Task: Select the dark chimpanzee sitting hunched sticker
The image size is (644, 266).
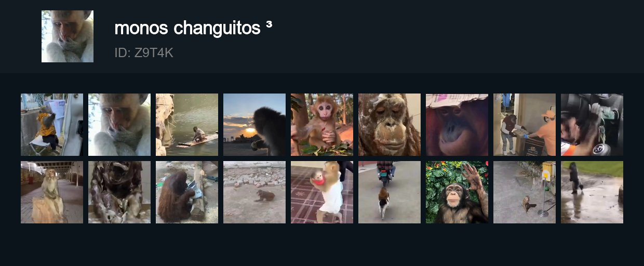Action: pos(119,192)
